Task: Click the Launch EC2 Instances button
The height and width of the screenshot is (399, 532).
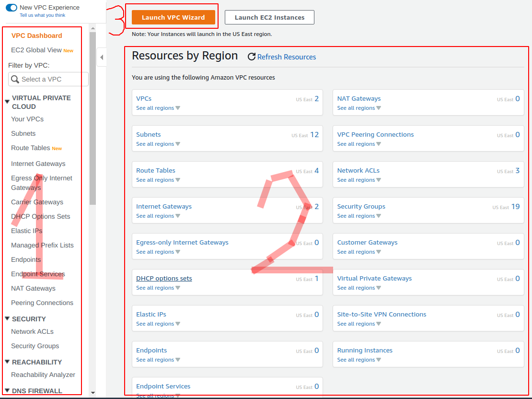Action: (269, 17)
